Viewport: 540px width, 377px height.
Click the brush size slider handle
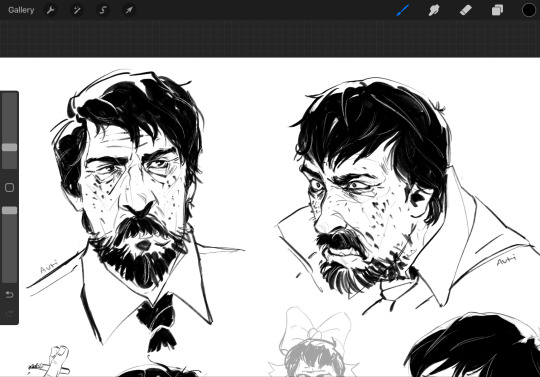(x=9, y=147)
